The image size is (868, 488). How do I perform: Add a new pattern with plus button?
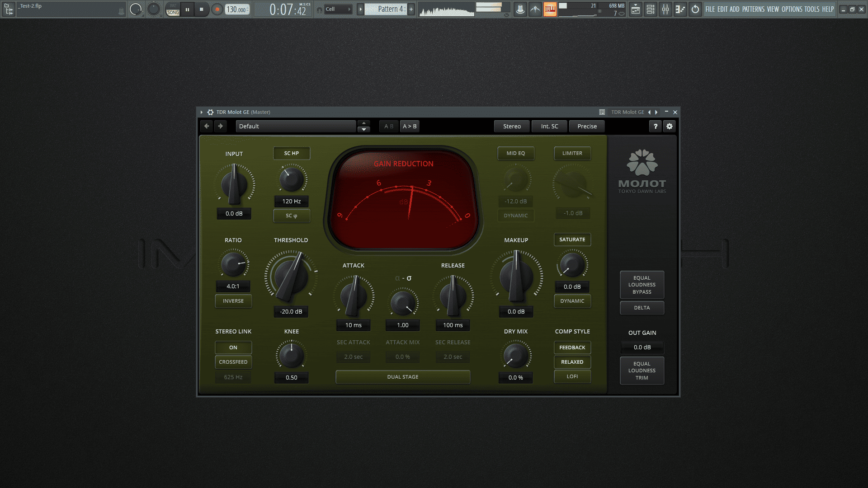[x=411, y=9]
